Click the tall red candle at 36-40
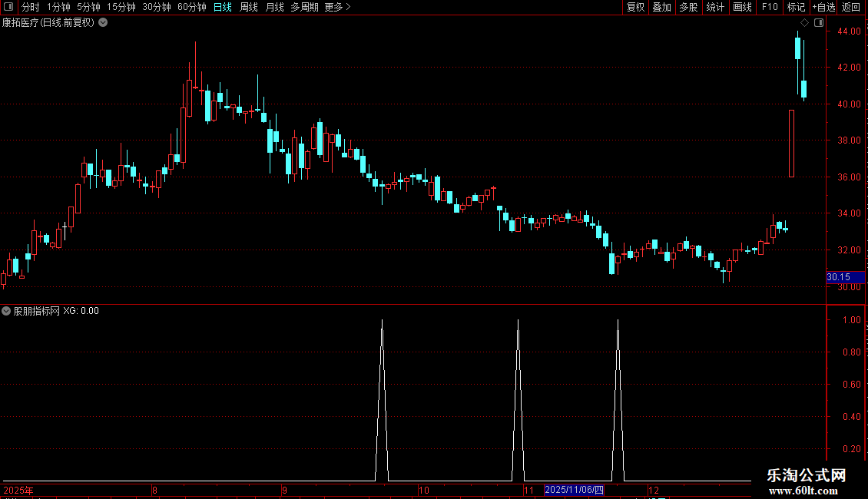This screenshot has height=499, width=868. click(792, 144)
